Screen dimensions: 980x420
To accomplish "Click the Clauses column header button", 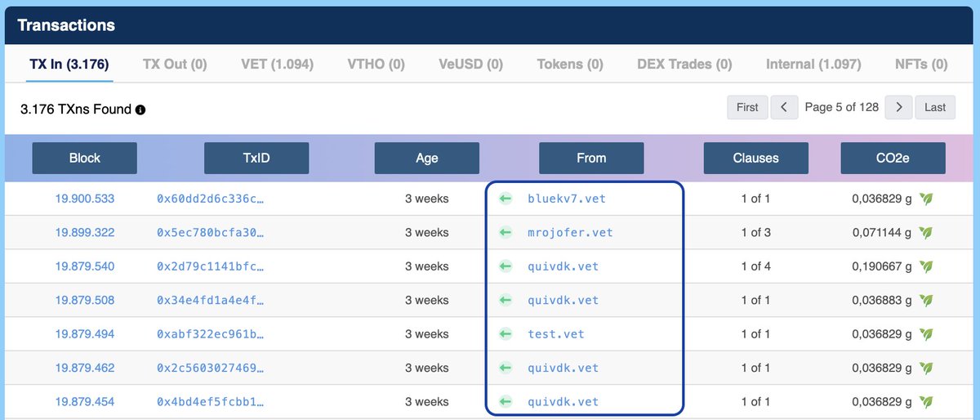I will coord(756,158).
